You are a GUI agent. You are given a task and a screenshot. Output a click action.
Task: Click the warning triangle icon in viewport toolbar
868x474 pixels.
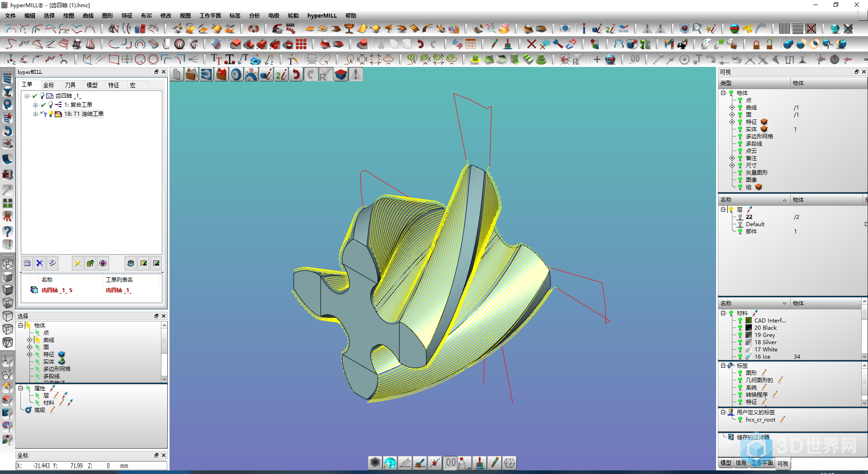tap(356, 75)
